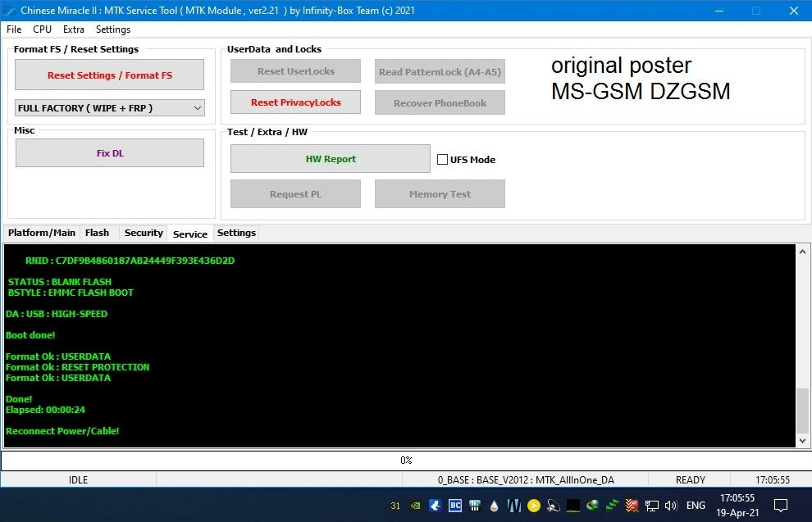Screen dimensions: 812x522
Task: Click the Recover PhoneBook button
Action: pyautogui.click(x=440, y=103)
